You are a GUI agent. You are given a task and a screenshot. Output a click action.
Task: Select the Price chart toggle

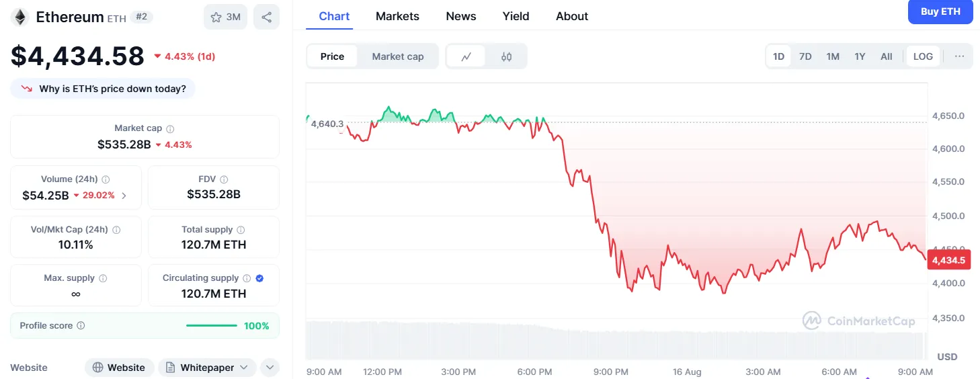(332, 56)
